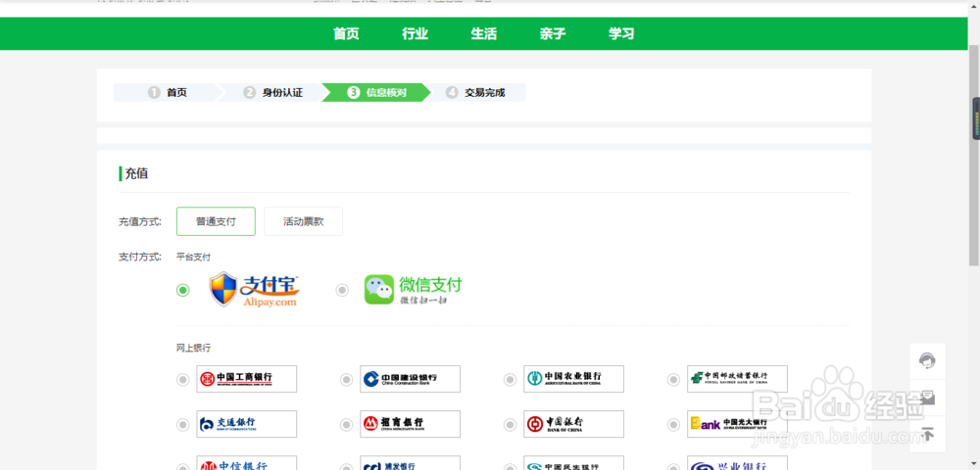
Task: Choose the 中国工商银行 radio button
Action: (x=182, y=380)
